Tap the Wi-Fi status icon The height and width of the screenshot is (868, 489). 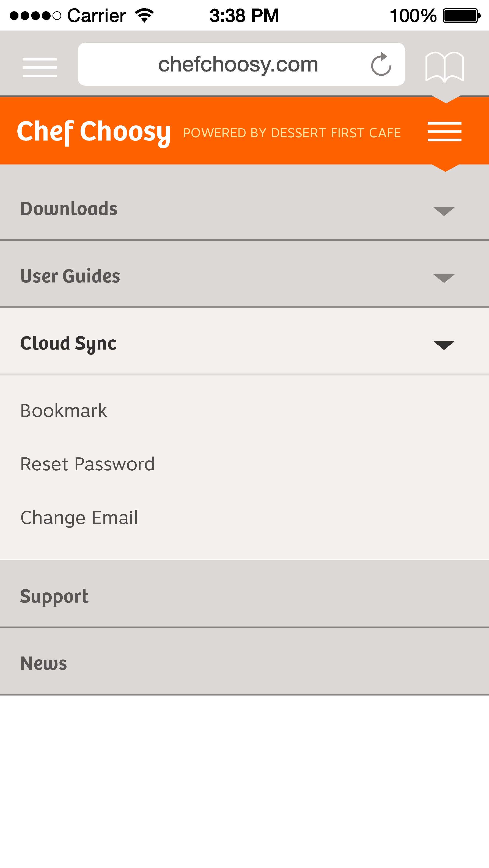pyautogui.click(x=144, y=15)
